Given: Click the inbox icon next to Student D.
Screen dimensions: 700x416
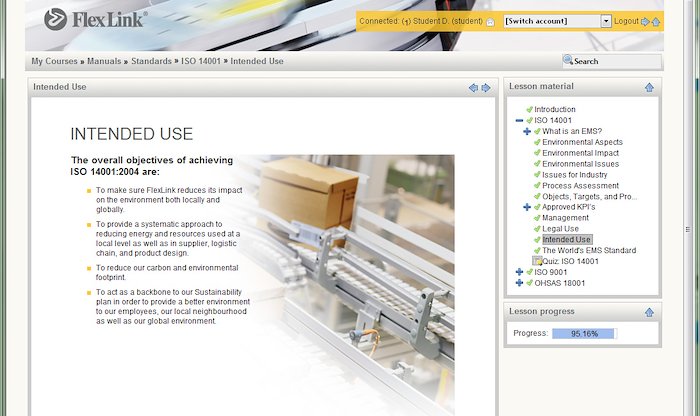Looking at the screenshot, I should (490, 22).
